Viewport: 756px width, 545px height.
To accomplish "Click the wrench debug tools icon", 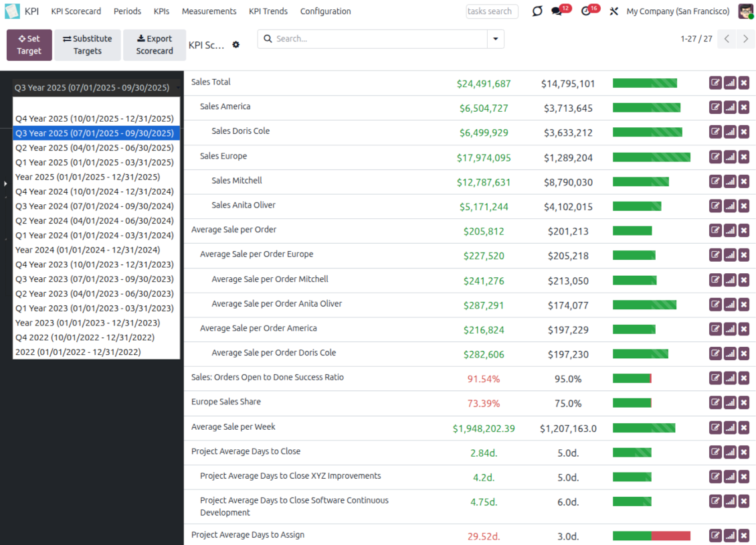I will click(613, 11).
